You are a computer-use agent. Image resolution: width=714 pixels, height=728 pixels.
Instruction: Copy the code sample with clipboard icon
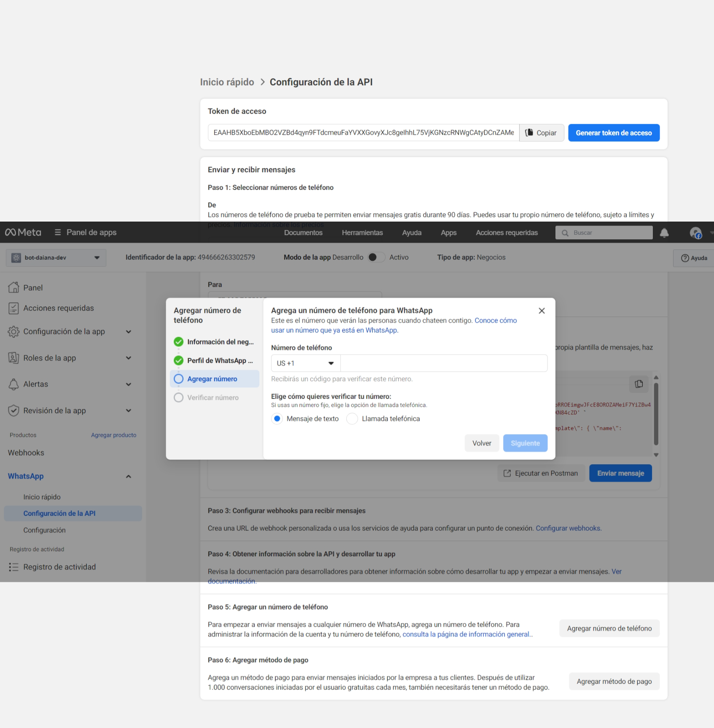(x=639, y=384)
